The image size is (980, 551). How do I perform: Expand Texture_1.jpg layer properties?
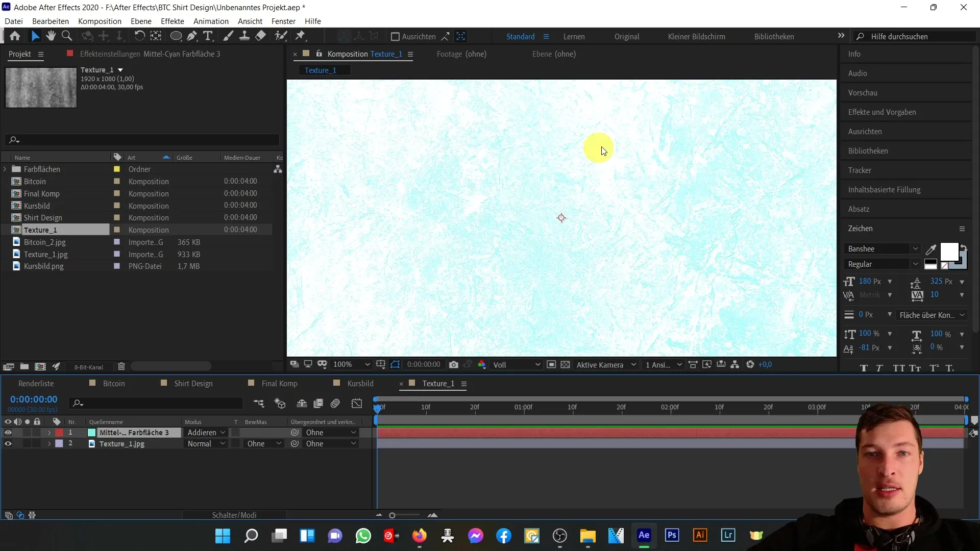pyautogui.click(x=49, y=444)
